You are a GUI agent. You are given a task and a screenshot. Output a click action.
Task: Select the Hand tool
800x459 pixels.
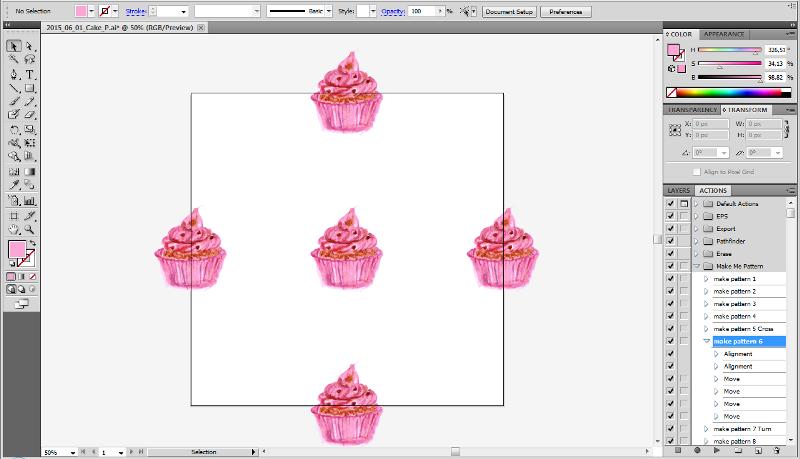tap(14, 230)
